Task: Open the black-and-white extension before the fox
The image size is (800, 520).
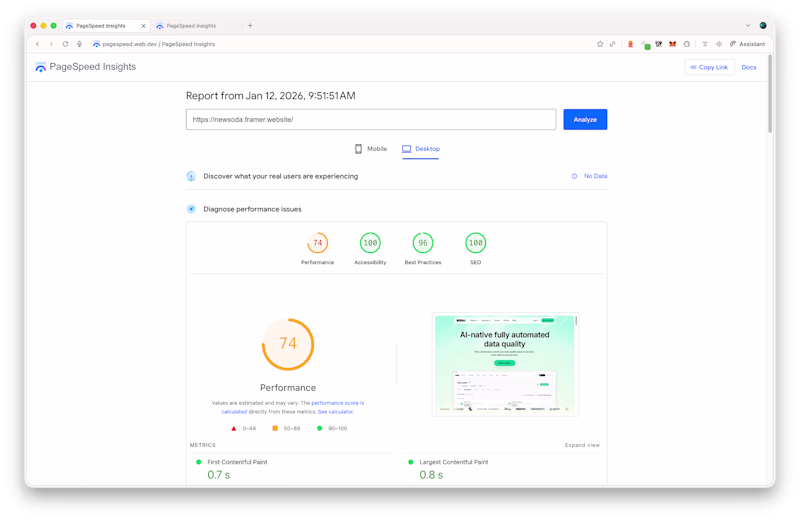Action: [x=659, y=44]
